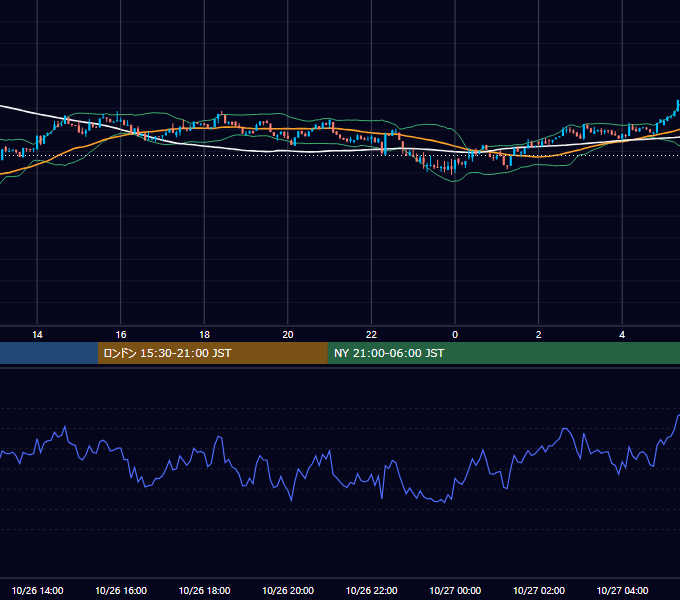Click the NY 21:00-06:00 JST session band
Screen dimensions: 680x600
(x=503, y=353)
